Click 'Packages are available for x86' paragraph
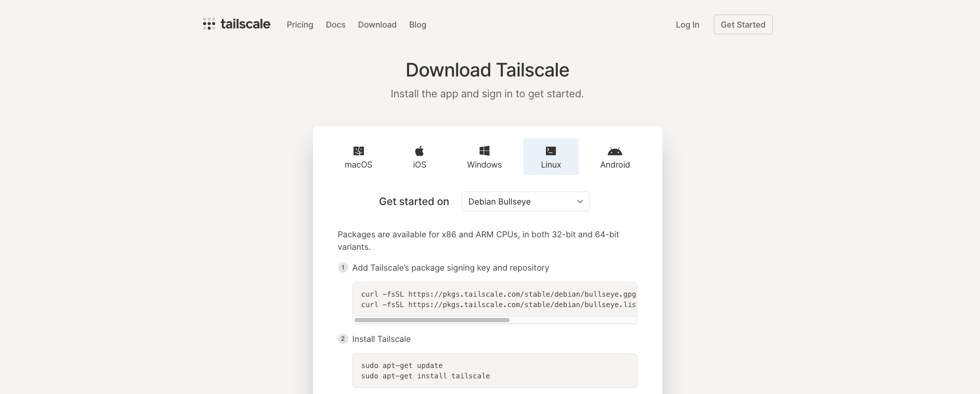 478,240
